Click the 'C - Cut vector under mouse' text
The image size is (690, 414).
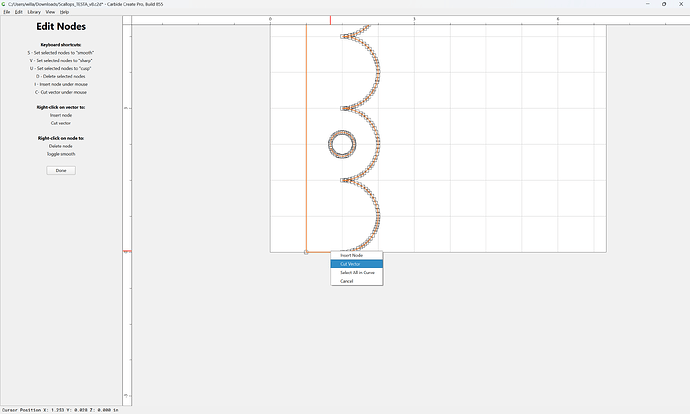click(61, 92)
